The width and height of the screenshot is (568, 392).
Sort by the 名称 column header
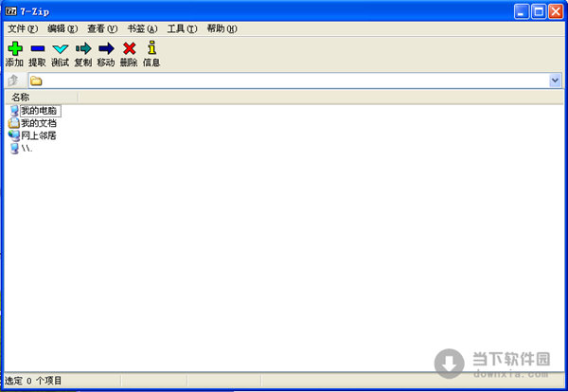point(42,98)
